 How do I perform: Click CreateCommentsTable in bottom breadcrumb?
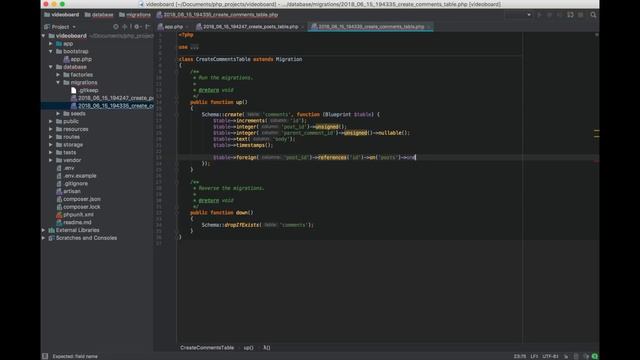(x=207, y=348)
